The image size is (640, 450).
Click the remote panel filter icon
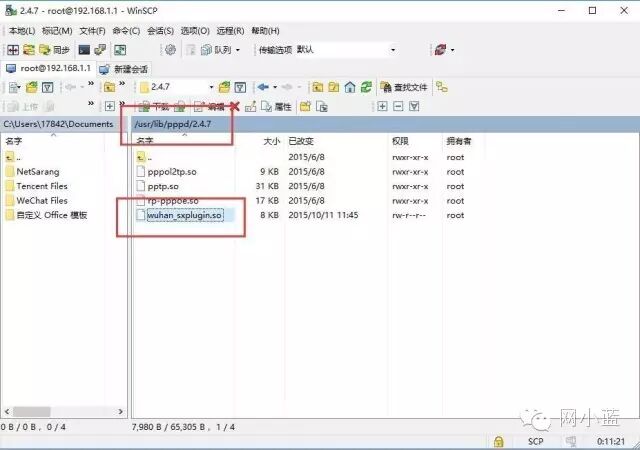(x=240, y=87)
